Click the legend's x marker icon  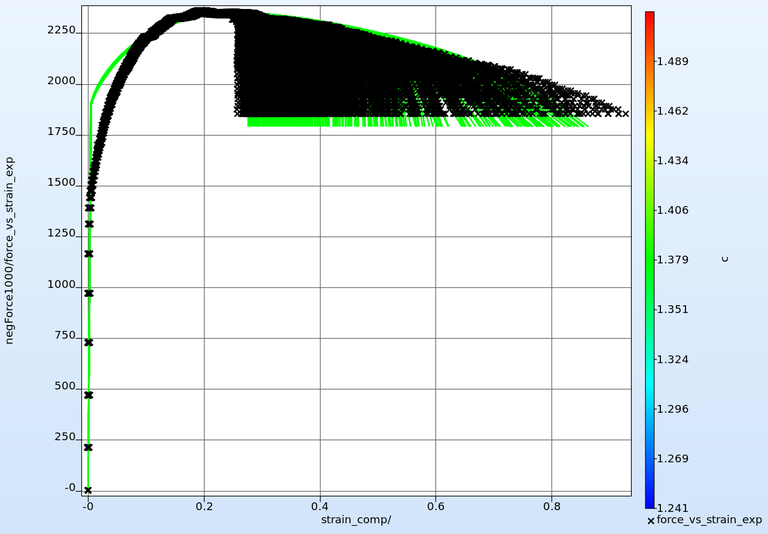651,521
